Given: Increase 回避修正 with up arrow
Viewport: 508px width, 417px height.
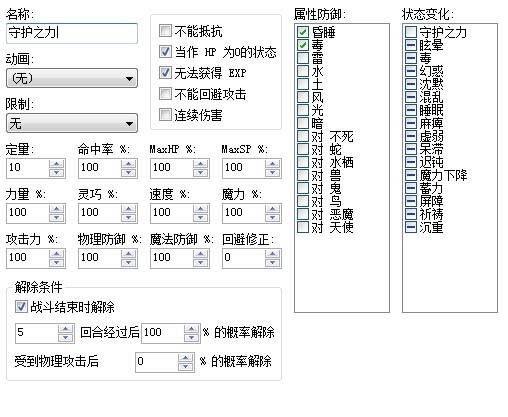Looking at the screenshot, I should (x=272, y=254).
